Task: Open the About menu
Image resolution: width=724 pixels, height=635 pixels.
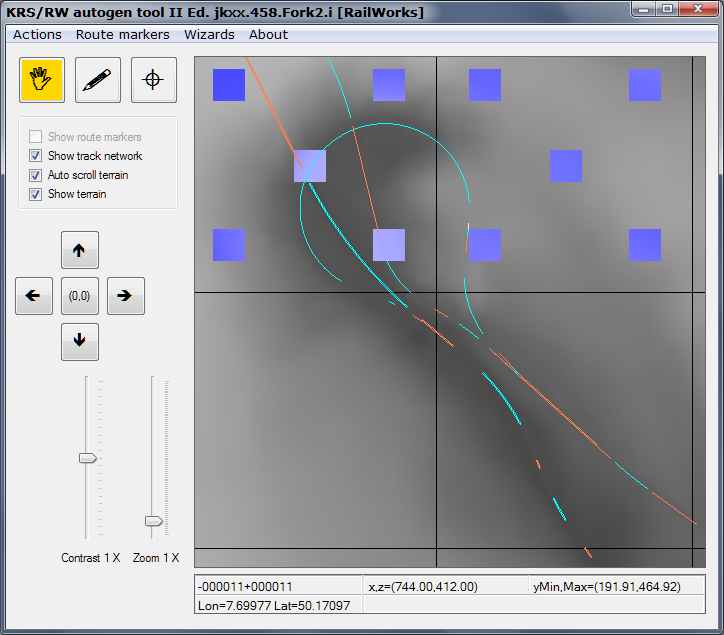Action: (268, 35)
